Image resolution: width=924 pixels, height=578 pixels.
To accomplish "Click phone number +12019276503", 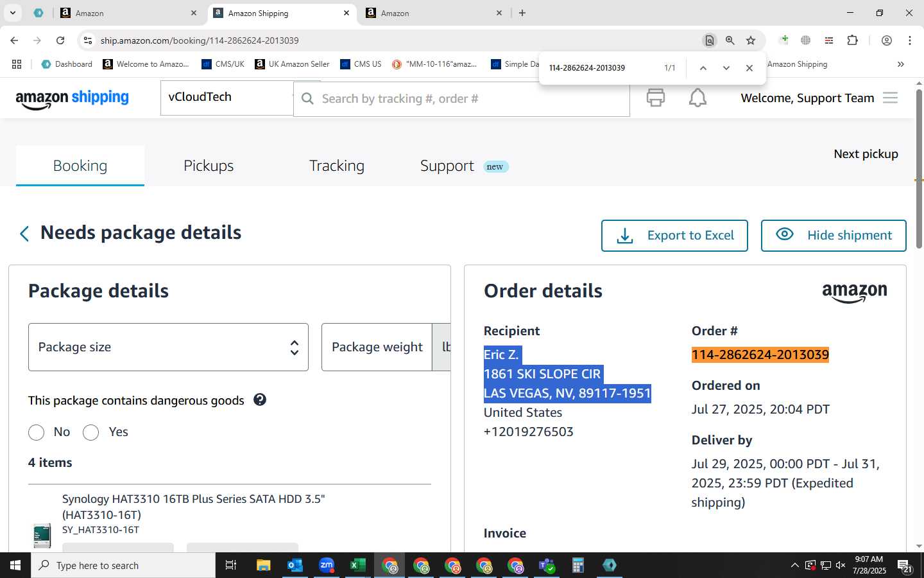I will click(x=529, y=432).
